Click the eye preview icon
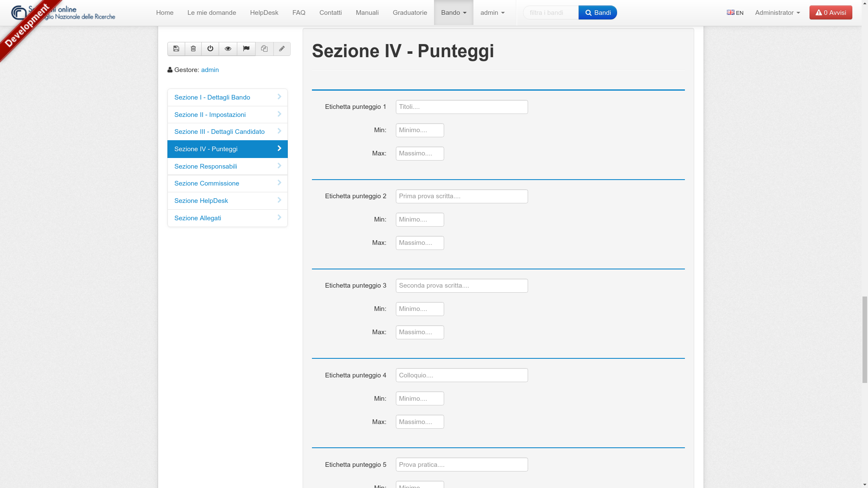Image resolution: width=868 pixels, height=488 pixels. (x=228, y=49)
